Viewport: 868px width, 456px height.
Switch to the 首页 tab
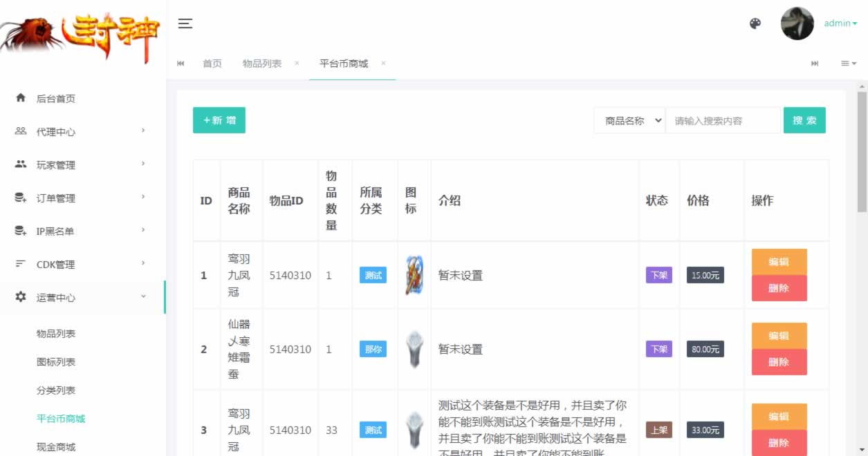click(x=212, y=64)
